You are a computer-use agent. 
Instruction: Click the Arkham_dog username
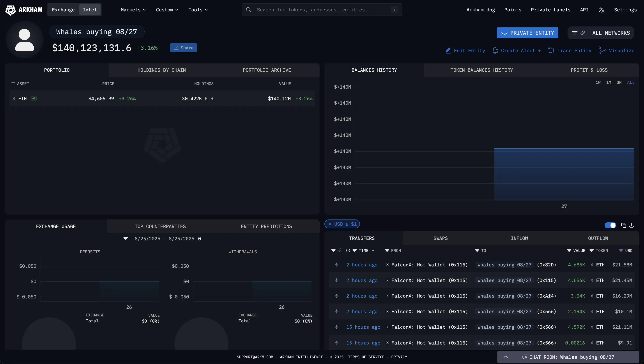(x=481, y=10)
